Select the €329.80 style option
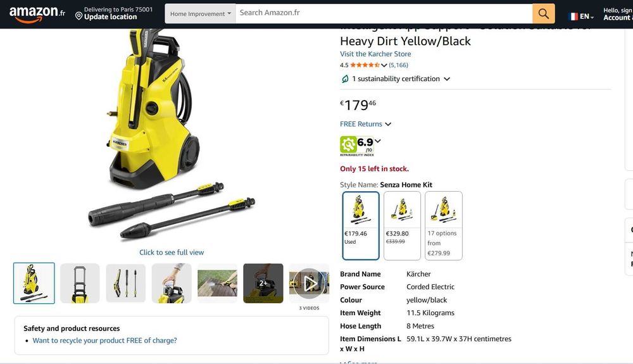633x364 pixels. pos(402,225)
